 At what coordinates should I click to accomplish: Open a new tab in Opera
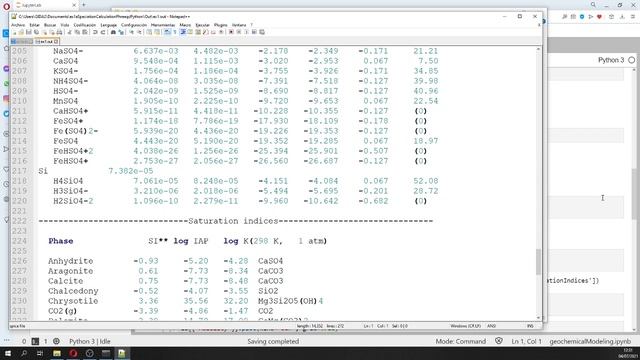pos(84,5)
